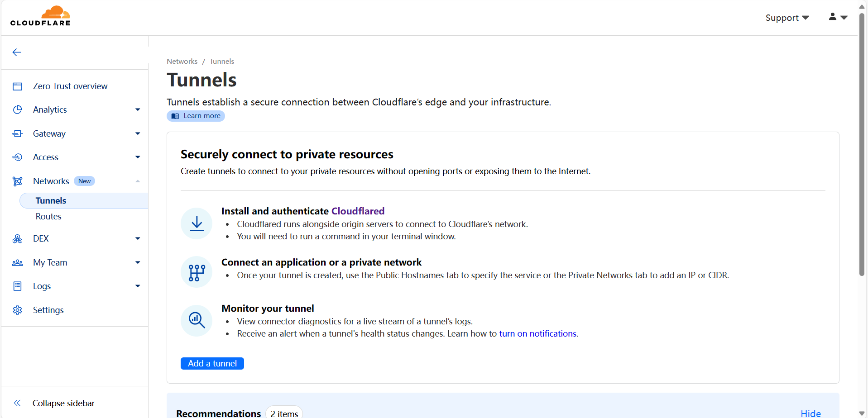Hide the Recommendations panel
This screenshot has height=418, width=868.
pyautogui.click(x=810, y=413)
